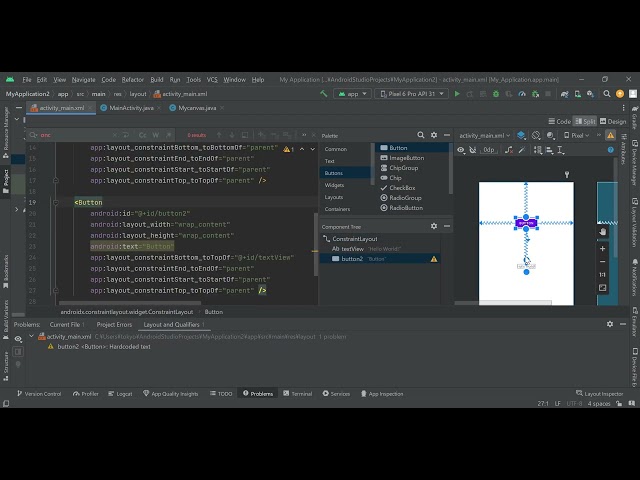Open the Terminal tool window
The width and height of the screenshot is (640, 480).
298,393
